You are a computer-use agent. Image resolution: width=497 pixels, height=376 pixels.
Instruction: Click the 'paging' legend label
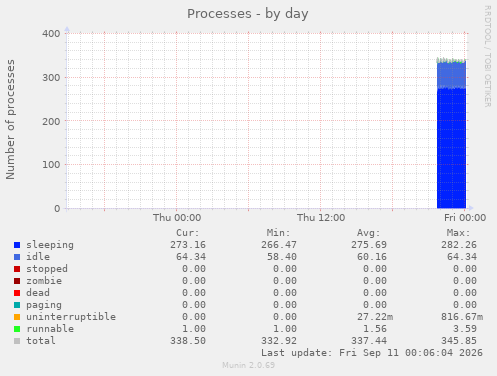pyautogui.click(x=44, y=305)
